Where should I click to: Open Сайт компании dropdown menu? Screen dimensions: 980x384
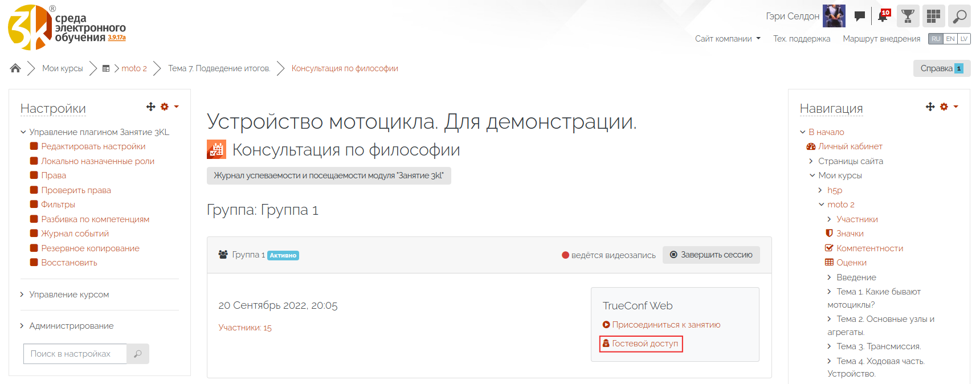(727, 39)
